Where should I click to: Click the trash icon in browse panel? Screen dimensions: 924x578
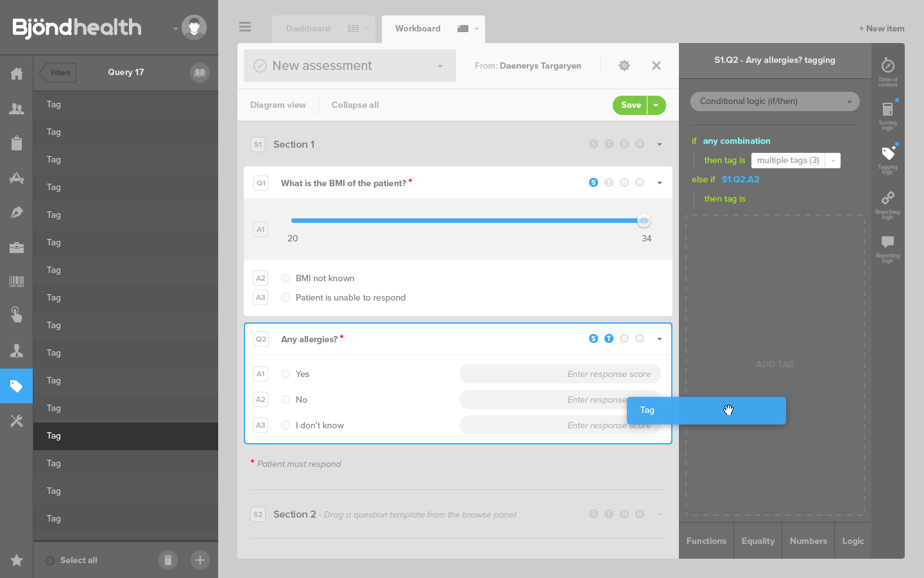point(167,560)
